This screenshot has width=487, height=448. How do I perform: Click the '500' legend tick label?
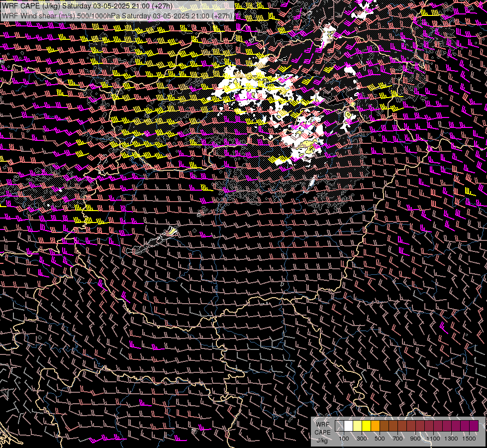click(x=380, y=439)
